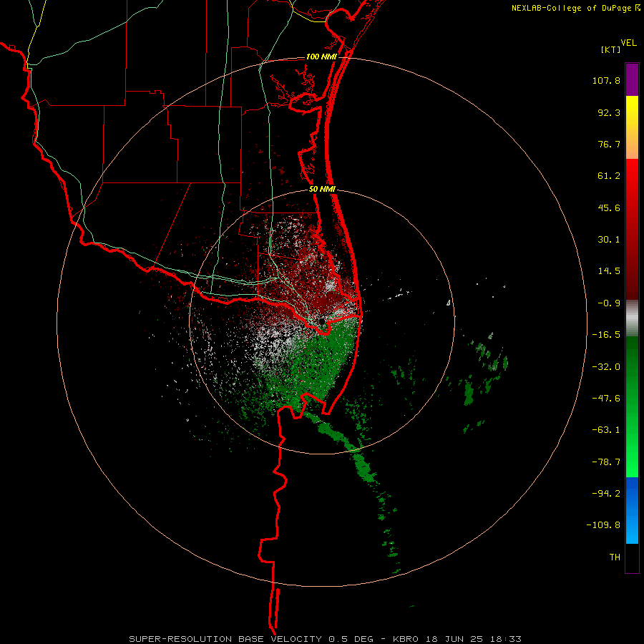Click the purple segment of velocity color bar
The image size is (644, 644).
[x=632, y=79]
